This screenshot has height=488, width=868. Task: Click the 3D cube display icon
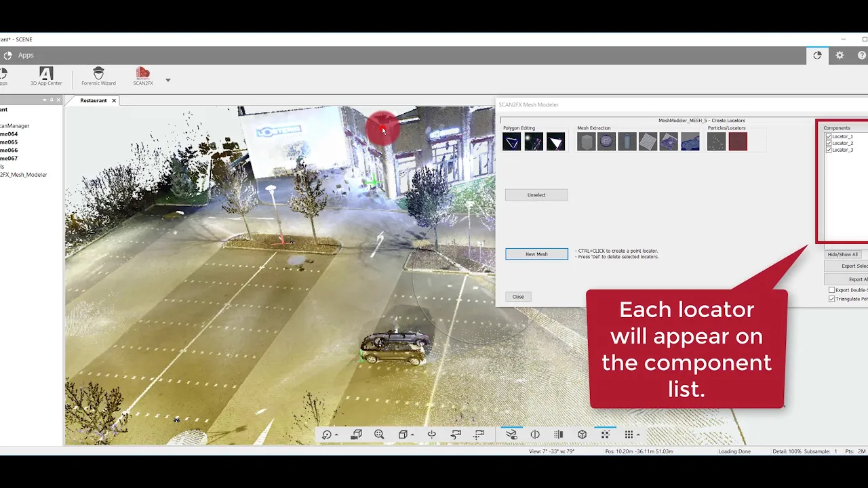point(582,434)
